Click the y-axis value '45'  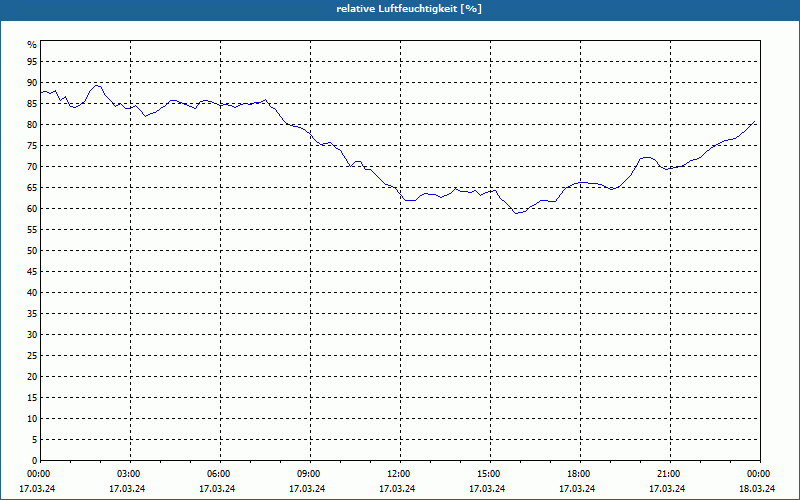[32, 271]
